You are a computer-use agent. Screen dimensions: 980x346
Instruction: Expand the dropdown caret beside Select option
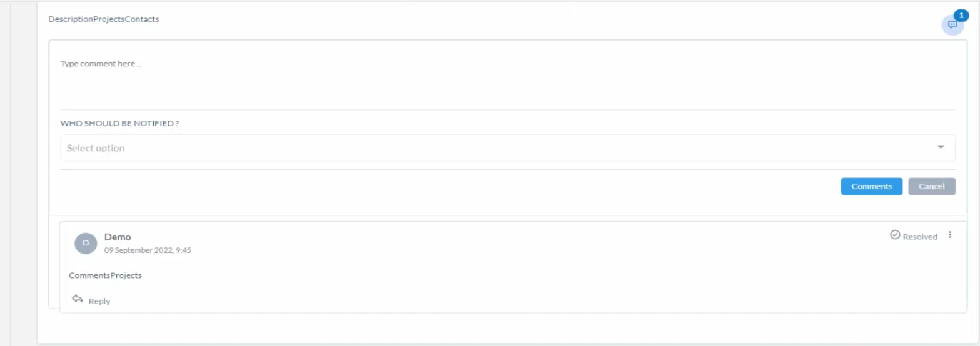941,147
